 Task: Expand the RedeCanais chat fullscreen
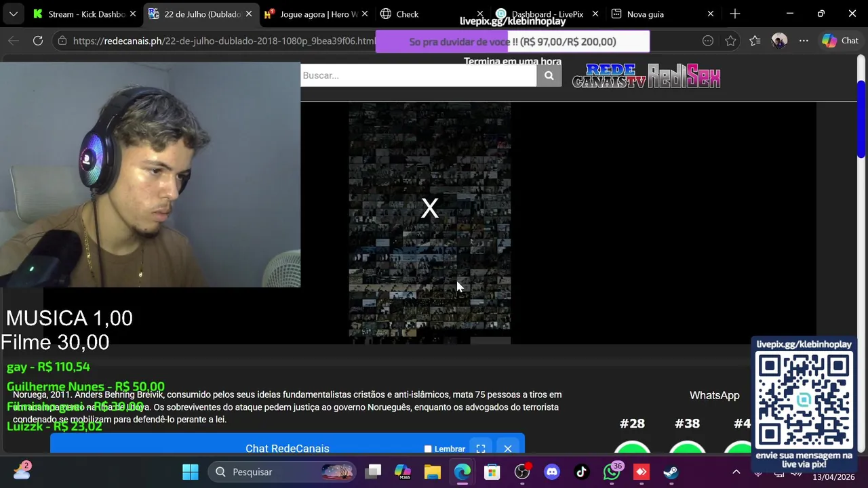tap(481, 449)
